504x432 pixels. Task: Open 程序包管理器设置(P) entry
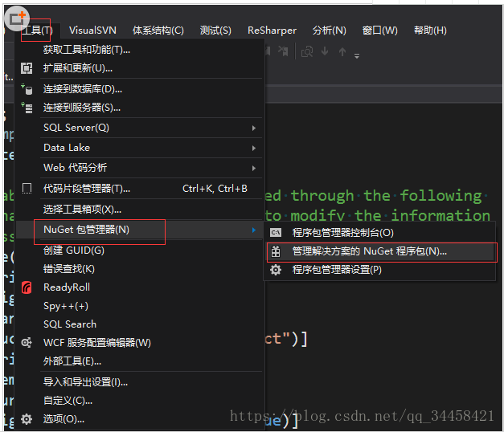tap(337, 270)
